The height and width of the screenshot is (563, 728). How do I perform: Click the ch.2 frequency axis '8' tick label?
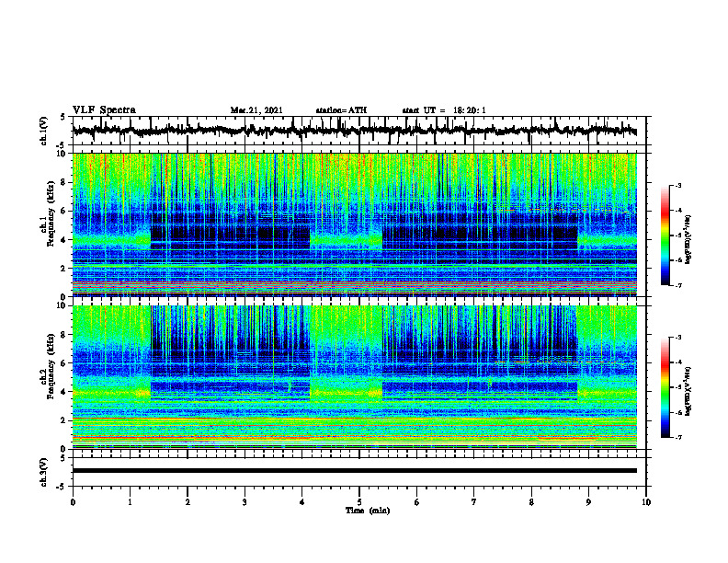(x=64, y=335)
